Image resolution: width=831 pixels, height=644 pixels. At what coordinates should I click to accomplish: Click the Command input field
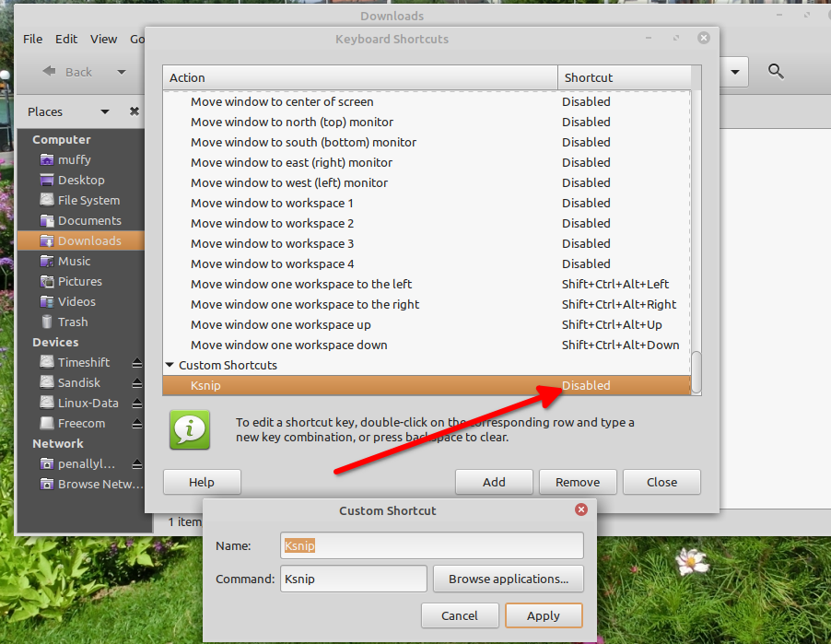coord(354,579)
